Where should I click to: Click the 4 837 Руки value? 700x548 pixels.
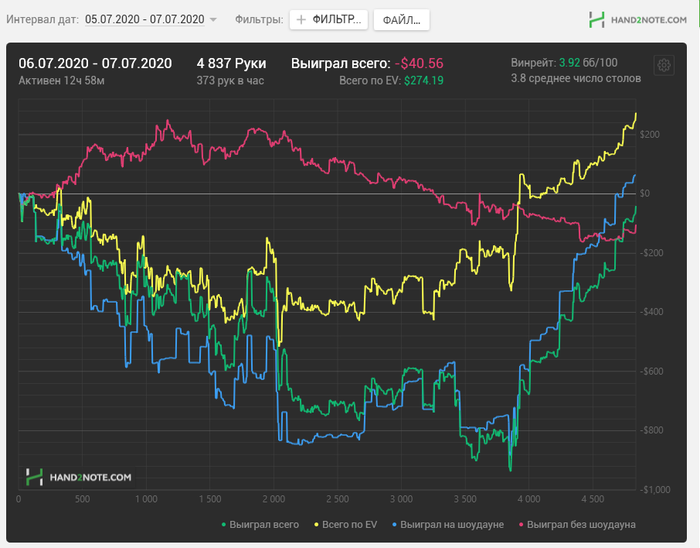pos(231,63)
